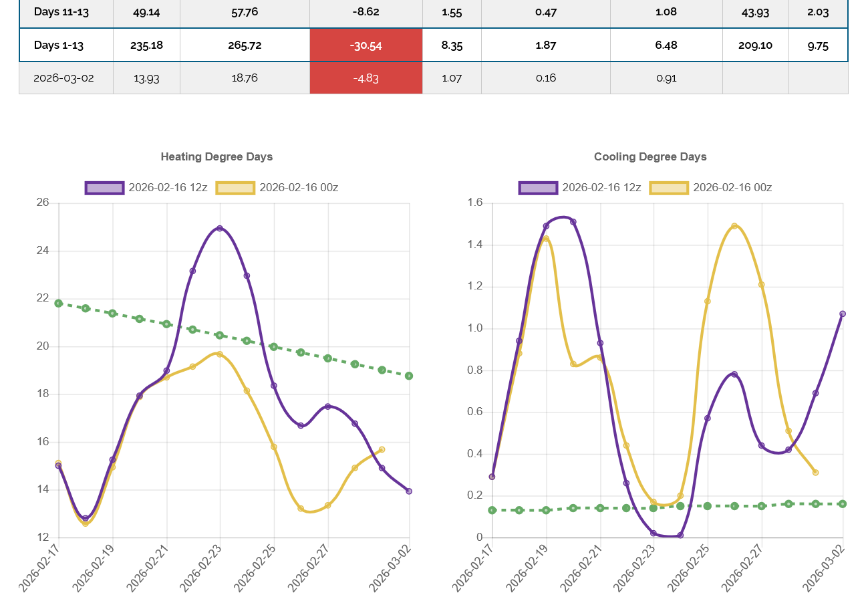Toggle the purple 12z swatch in Heating legend
Viewport: 868px width, 595px height.
pyautogui.click(x=105, y=188)
